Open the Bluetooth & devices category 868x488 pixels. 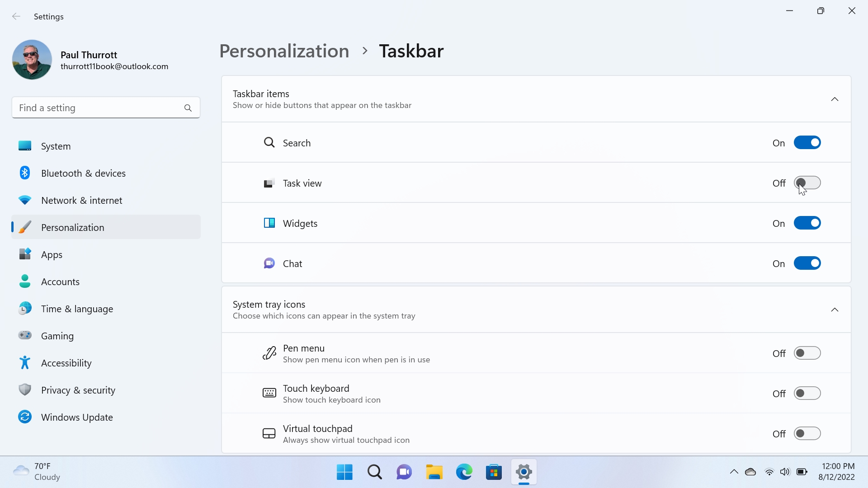(x=83, y=174)
